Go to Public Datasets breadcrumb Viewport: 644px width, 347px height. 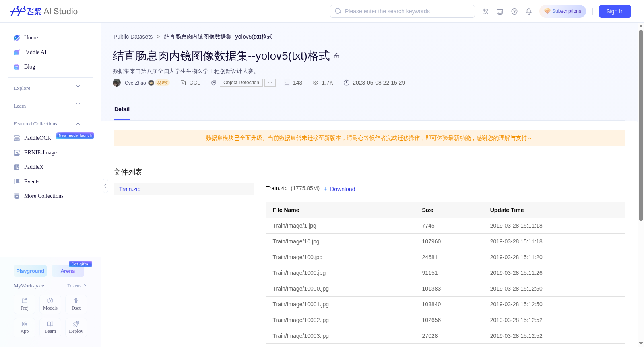[133, 37]
